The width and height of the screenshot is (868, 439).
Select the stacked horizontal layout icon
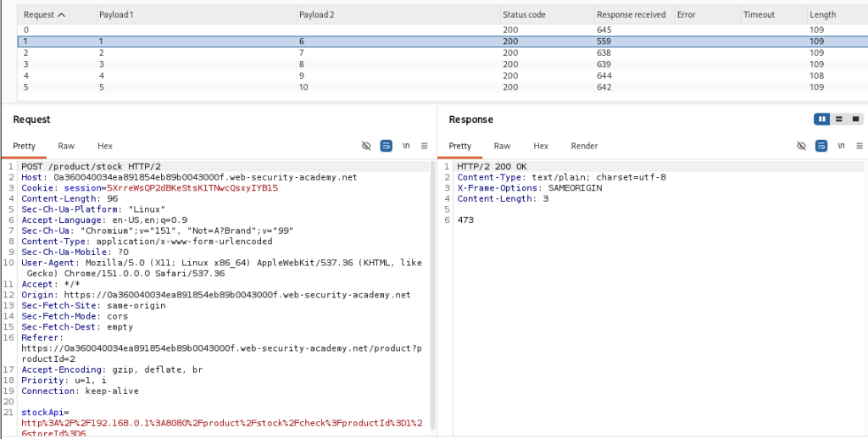838,119
